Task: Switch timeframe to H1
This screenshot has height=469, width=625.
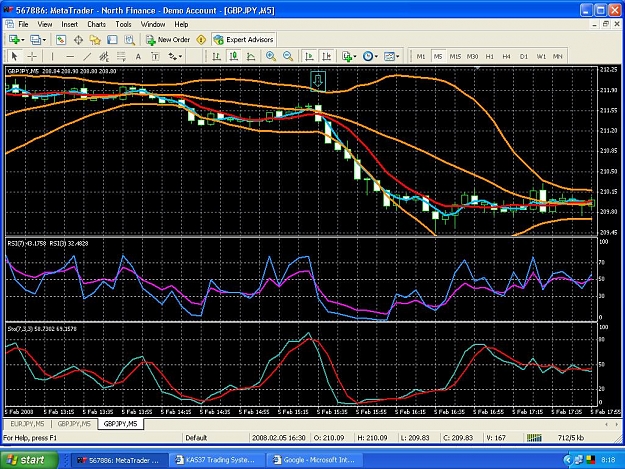Action: pyautogui.click(x=489, y=57)
